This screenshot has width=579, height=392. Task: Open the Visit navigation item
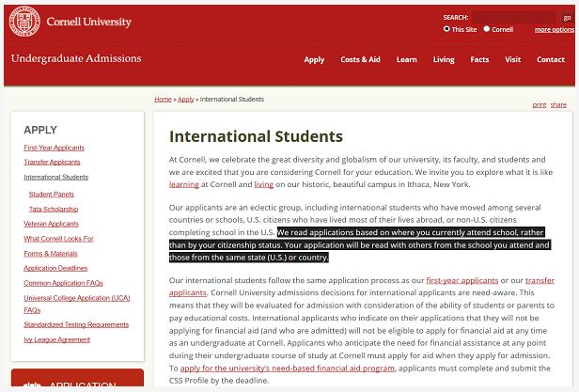[x=512, y=59]
